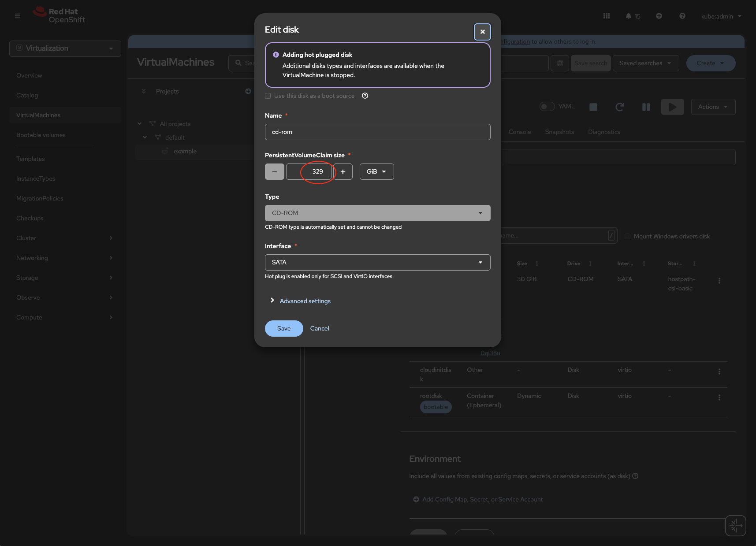Click the restart VirtualMachine icon
The height and width of the screenshot is (546, 756).
(619, 107)
